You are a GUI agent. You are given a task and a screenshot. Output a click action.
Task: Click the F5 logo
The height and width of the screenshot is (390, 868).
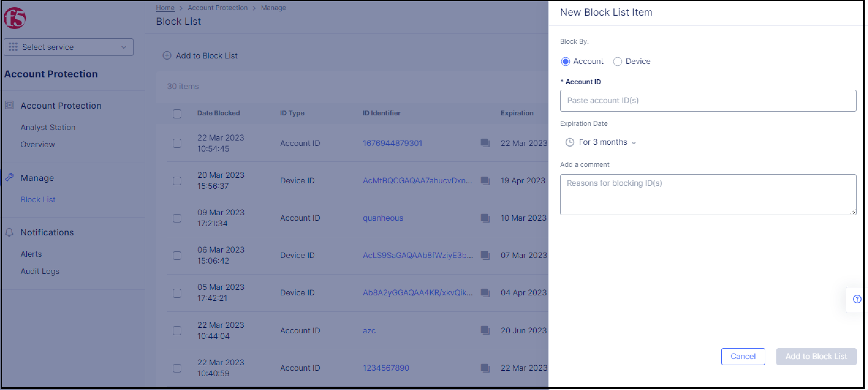[14, 18]
